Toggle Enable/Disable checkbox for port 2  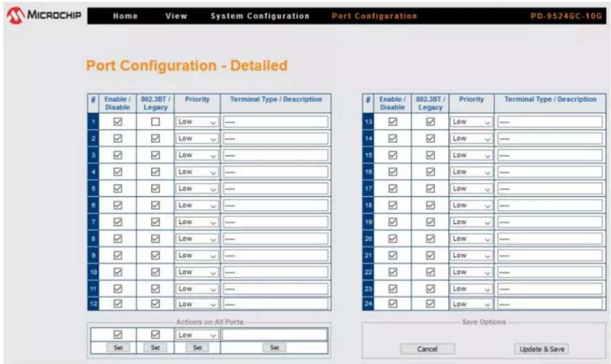click(x=118, y=139)
